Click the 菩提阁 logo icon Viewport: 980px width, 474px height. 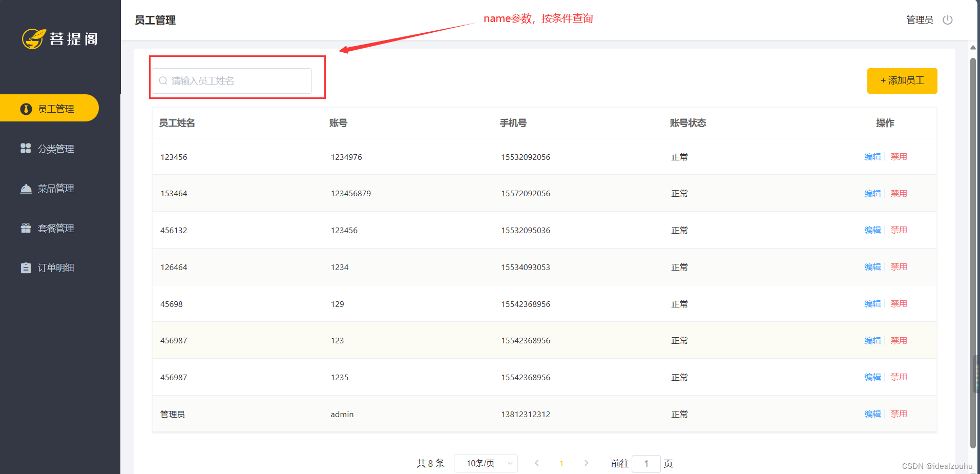pos(34,38)
